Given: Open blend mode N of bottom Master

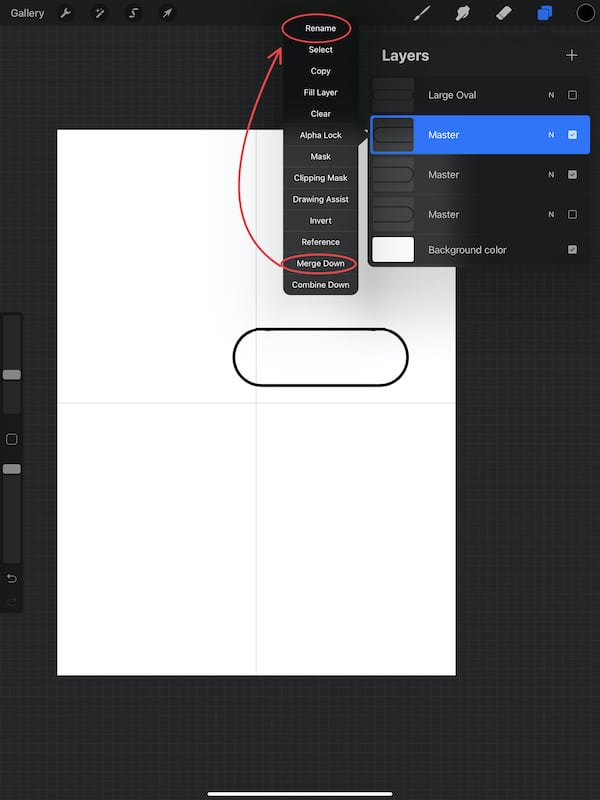Looking at the screenshot, I should coord(551,214).
